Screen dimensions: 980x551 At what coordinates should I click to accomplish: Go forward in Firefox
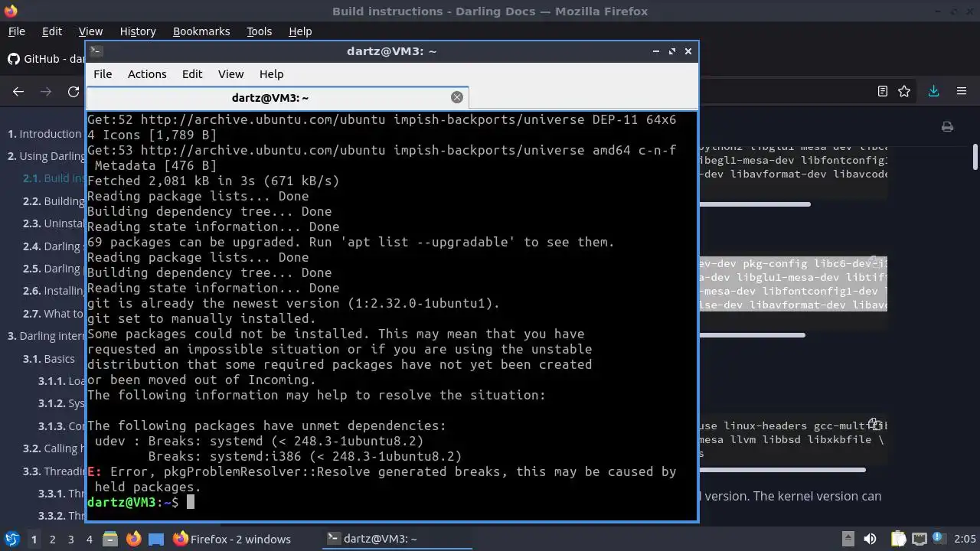[x=46, y=91]
